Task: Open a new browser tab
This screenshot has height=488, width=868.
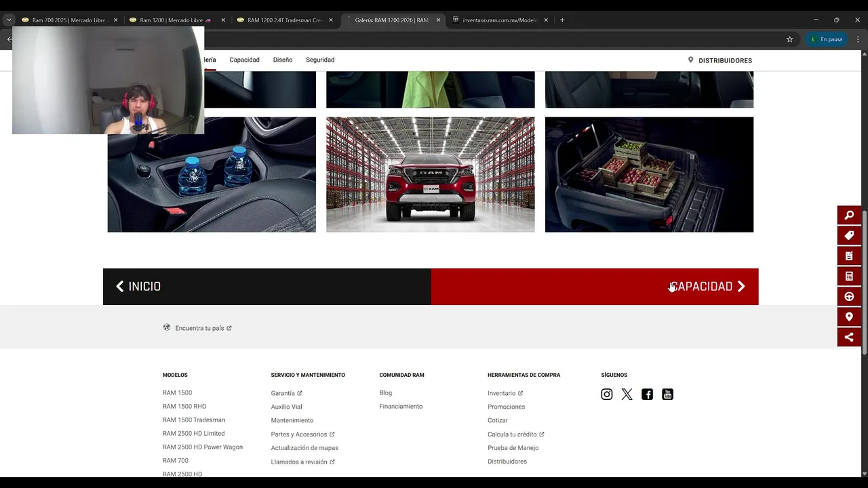Action: 562,20
